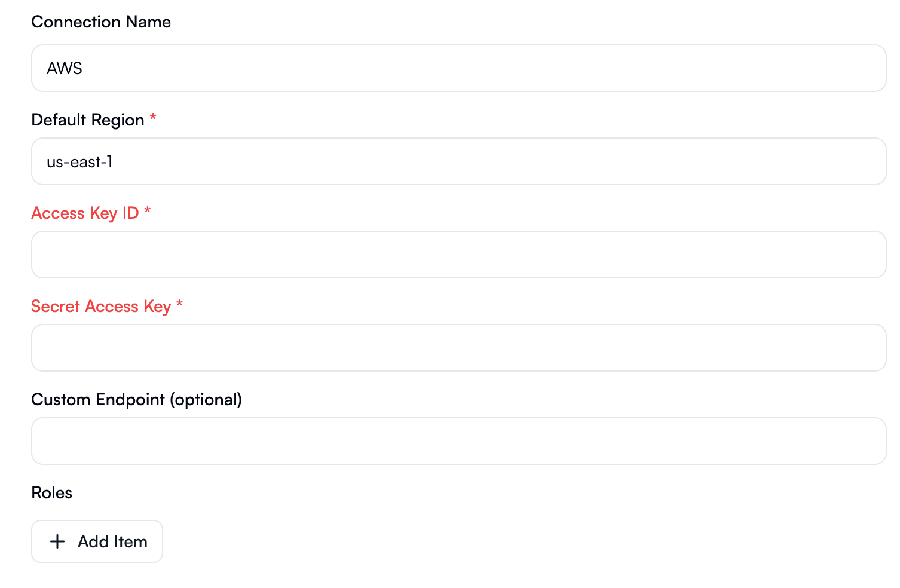
Task: Click the Add Item text label
Action: point(112,541)
